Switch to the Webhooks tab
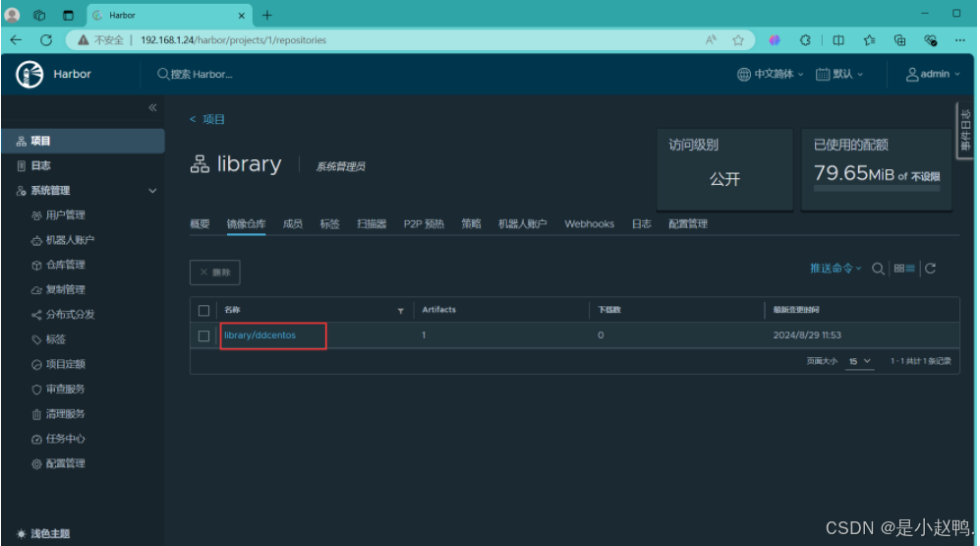 [x=590, y=224]
